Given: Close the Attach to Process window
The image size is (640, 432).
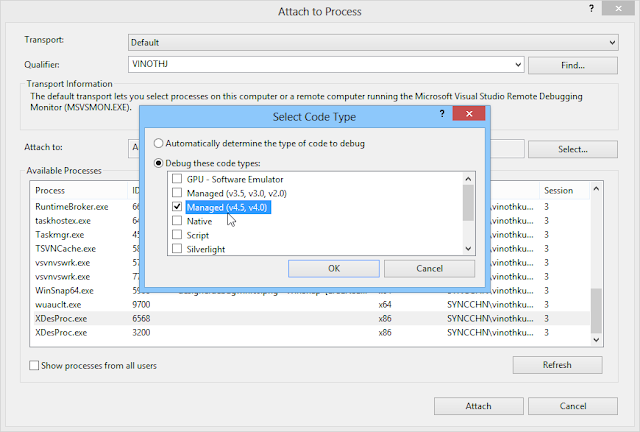Looking at the screenshot, I should (x=618, y=8).
